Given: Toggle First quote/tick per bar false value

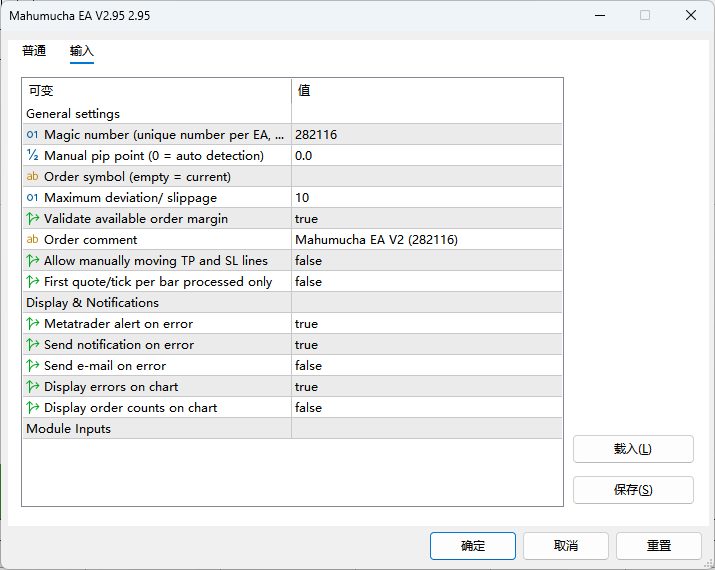Looking at the screenshot, I should pos(426,281).
